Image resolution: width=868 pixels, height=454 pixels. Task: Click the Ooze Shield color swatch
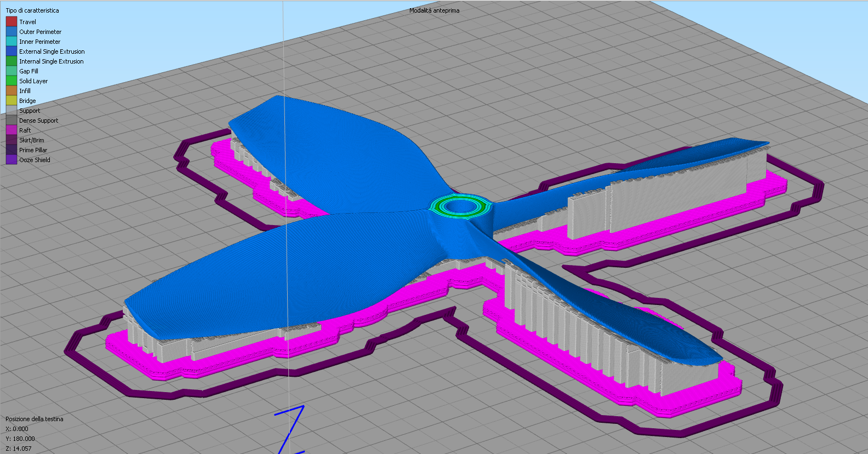(12, 160)
